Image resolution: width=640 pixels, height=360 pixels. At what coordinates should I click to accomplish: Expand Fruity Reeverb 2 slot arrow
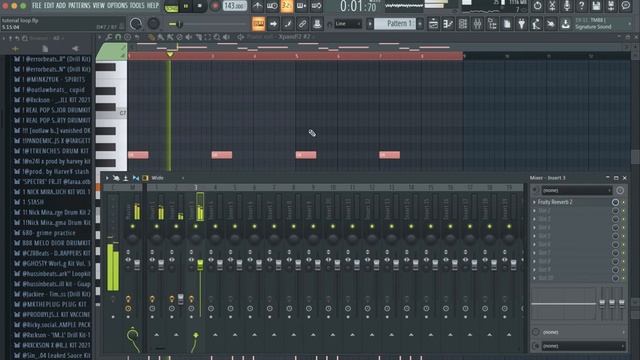click(534, 202)
